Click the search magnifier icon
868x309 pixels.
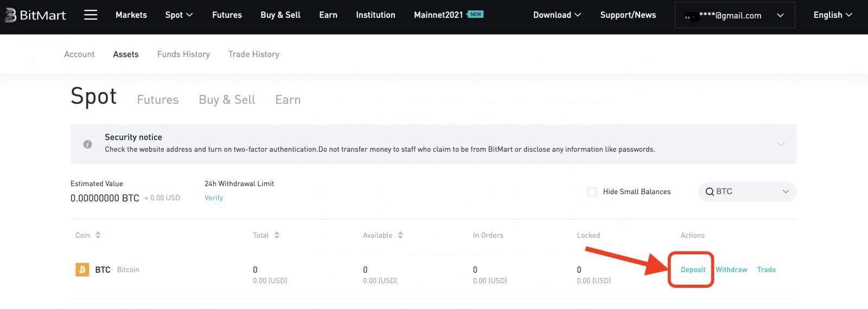pos(709,192)
